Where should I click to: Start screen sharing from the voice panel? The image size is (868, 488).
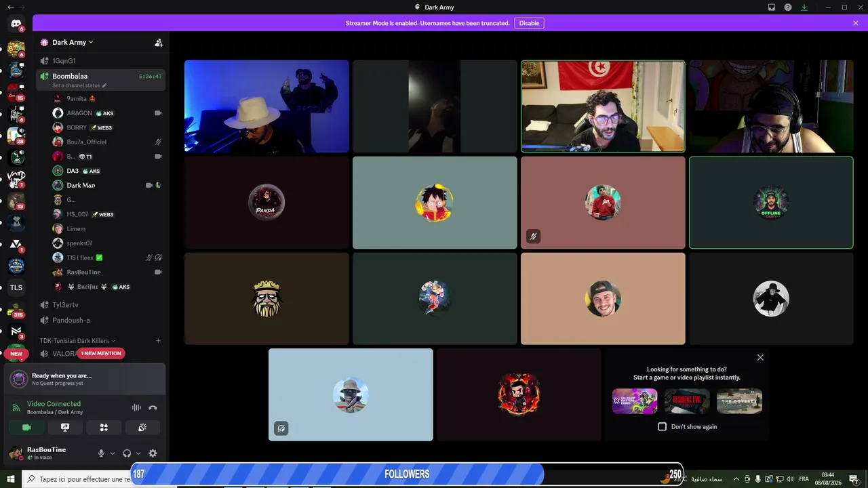[x=65, y=427]
